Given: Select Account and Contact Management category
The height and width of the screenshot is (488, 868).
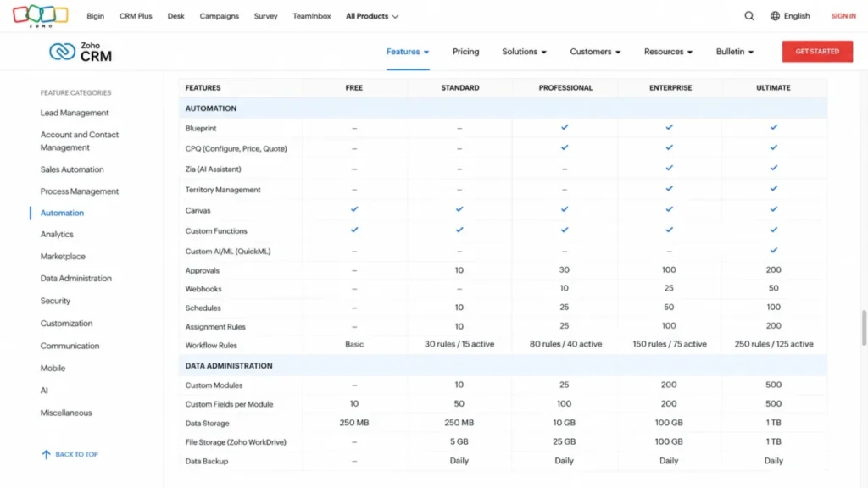Looking at the screenshot, I should tap(79, 141).
